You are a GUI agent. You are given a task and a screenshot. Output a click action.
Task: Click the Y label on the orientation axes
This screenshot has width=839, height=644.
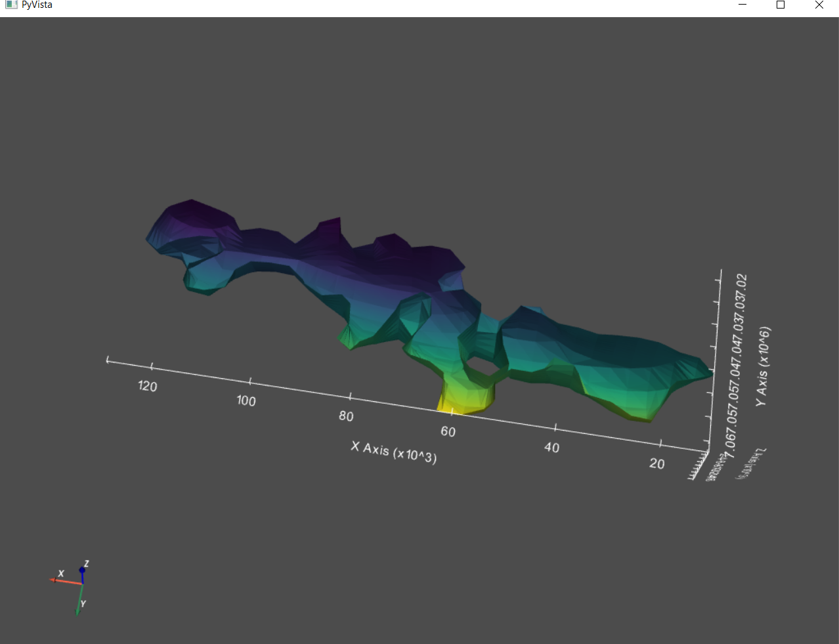83,602
